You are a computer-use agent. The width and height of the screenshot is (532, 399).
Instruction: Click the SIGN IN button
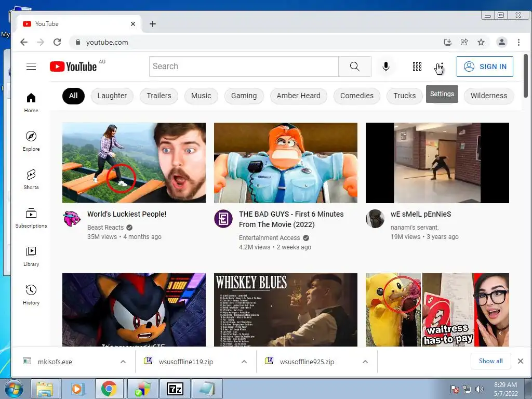pyautogui.click(x=485, y=66)
